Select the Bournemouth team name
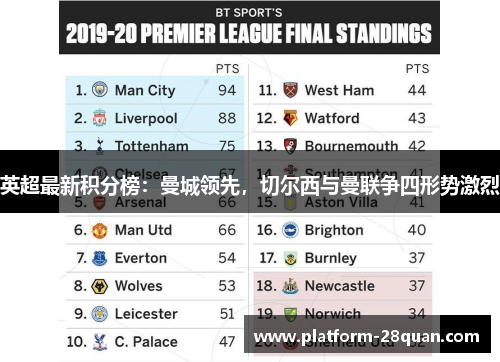 pyautogui.click(x=351, y=146)
